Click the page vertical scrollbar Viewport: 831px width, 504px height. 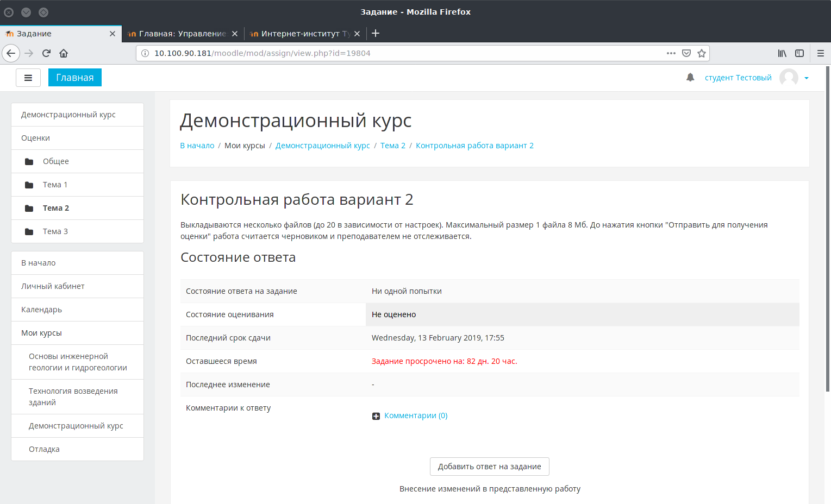click(x=828, y=228)
